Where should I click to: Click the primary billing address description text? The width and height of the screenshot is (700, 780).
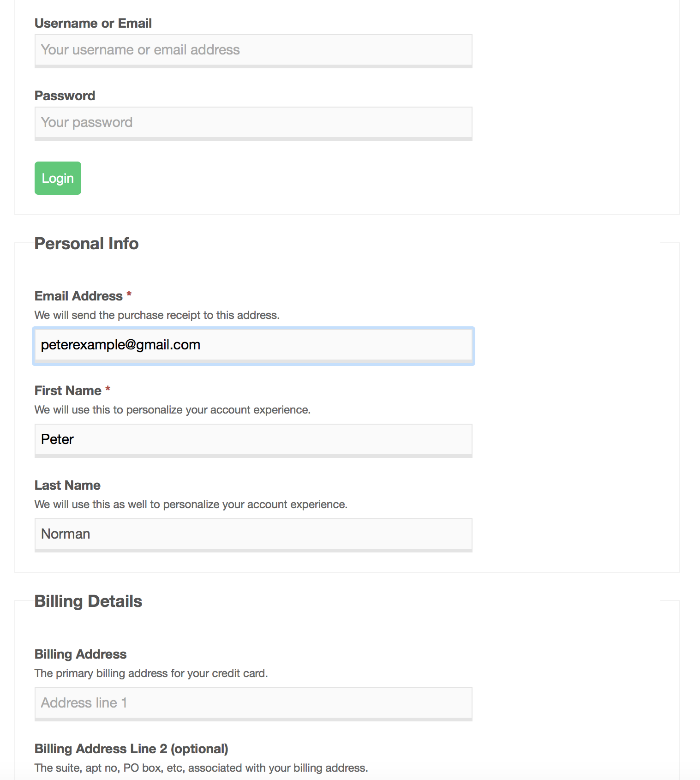click(x=151, y=673)
